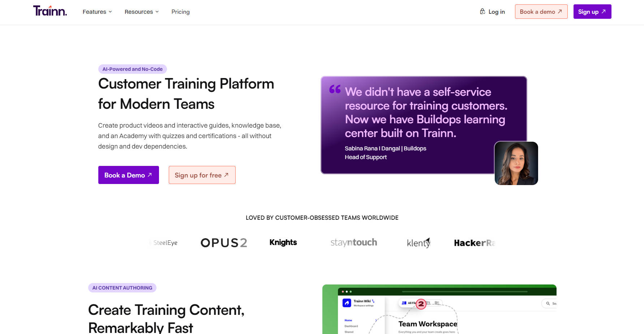
Task: Click Book a demo in header
Action: pyautogui.click(x=541, y=12)
